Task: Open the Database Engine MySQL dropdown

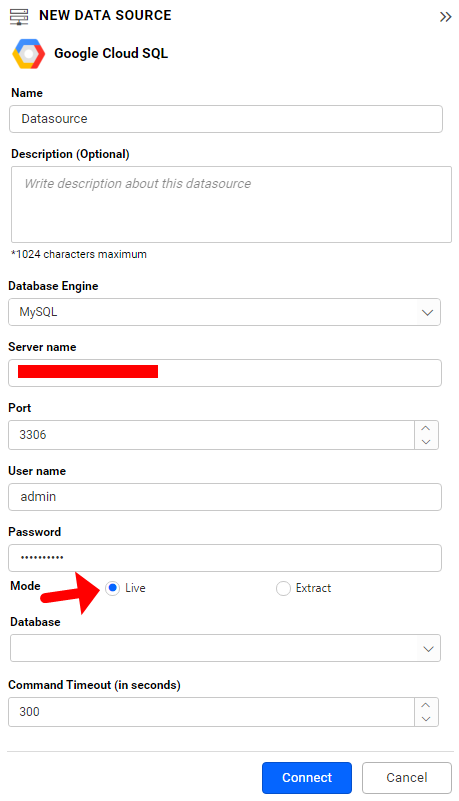Action: click(224, 312)
